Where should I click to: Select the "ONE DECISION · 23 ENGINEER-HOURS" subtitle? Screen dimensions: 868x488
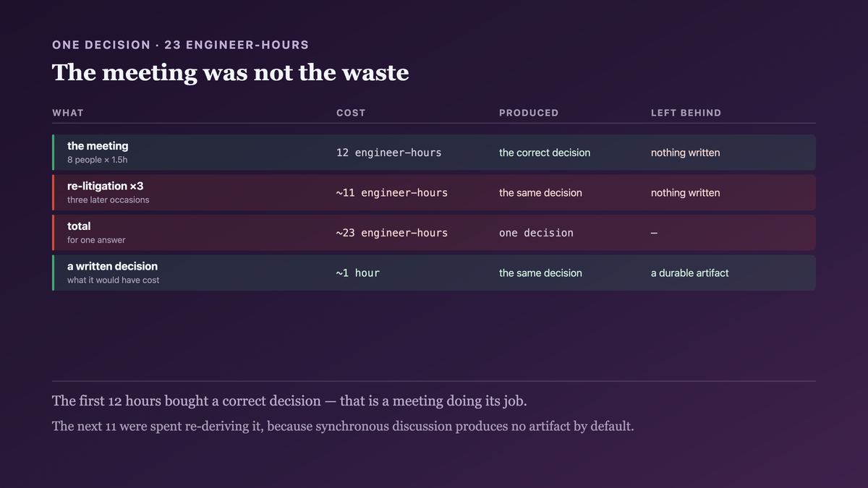point(180,45)
